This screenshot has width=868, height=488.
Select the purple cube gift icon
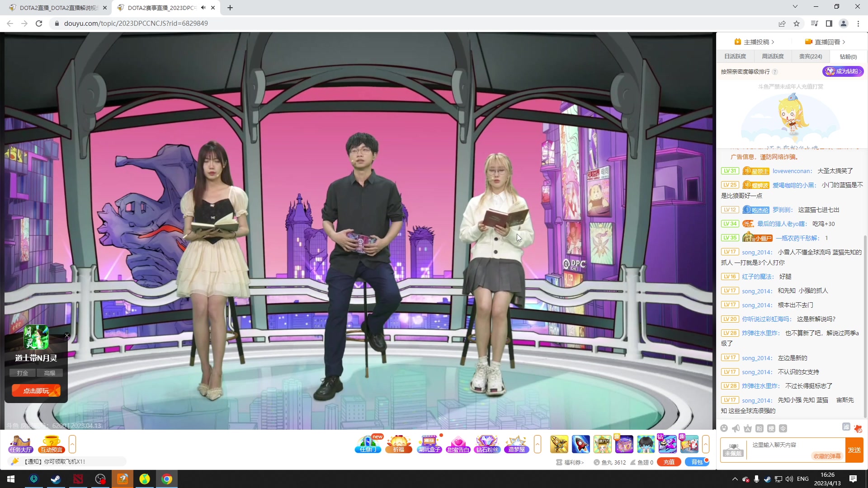point(624,444)
